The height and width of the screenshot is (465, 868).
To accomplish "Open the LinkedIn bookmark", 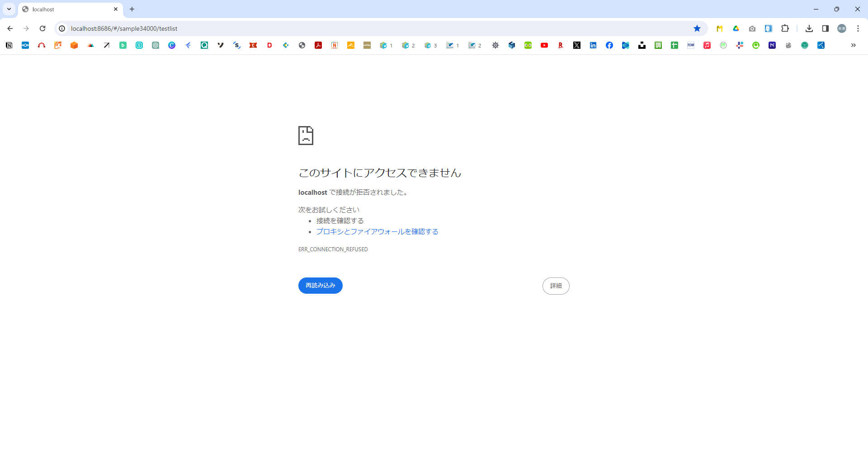I will (593, 45).
